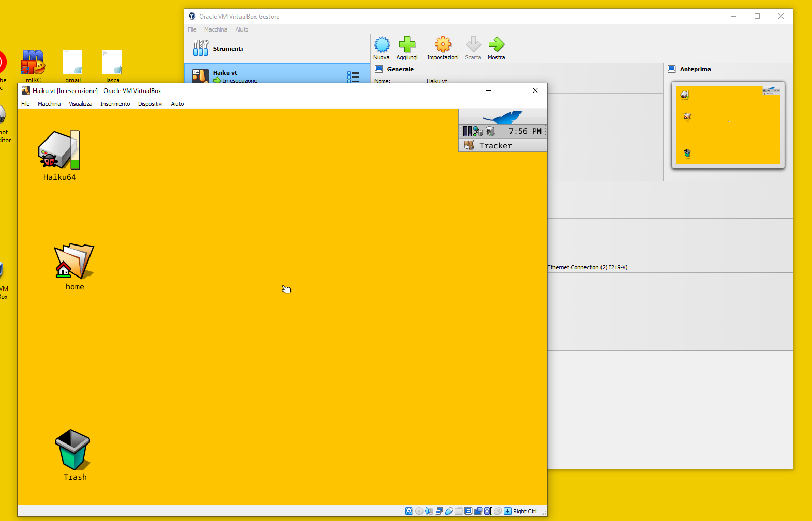Click Mostra in VirtualBox Gestore toolbar

pyautogui.click(x=497, y=49)
